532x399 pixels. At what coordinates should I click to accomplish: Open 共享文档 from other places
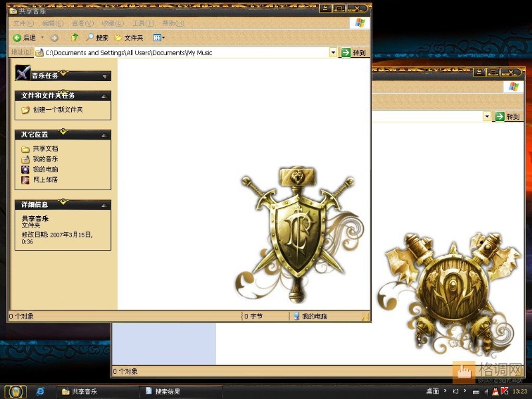point(45,149)
